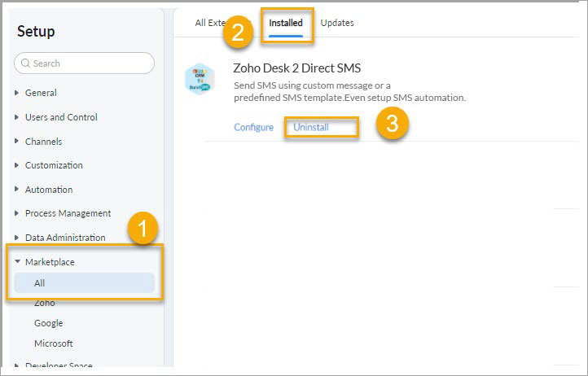Switch to the Installed tab
The image size is (588, 376).
point(286,23)
